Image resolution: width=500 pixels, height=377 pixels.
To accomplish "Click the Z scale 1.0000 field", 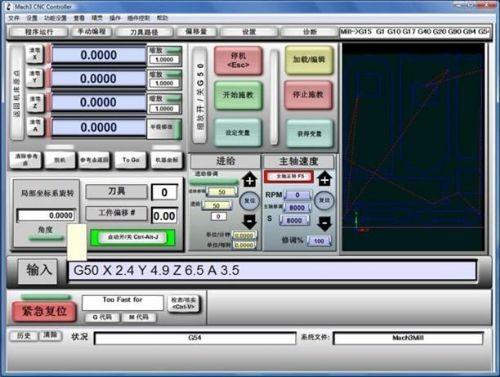I will click(164, 109).
